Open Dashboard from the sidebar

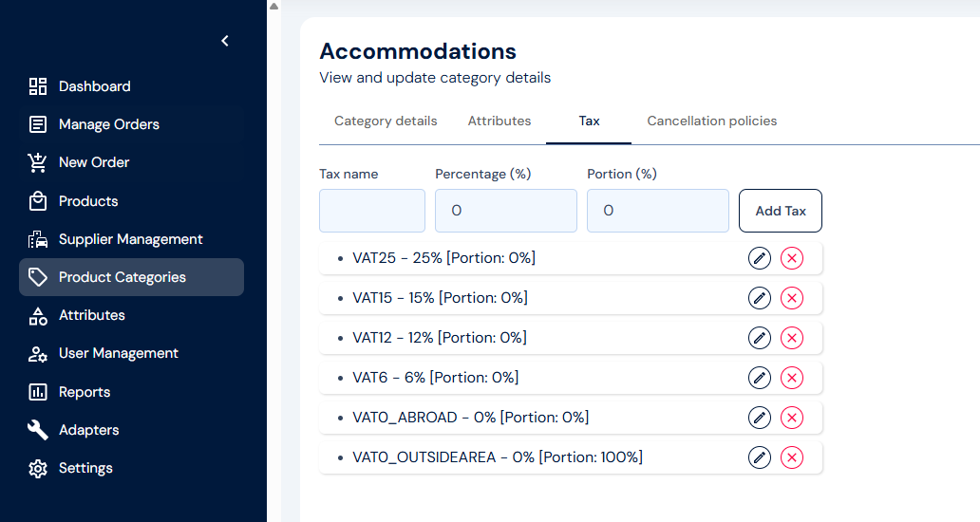click(94, 86)
